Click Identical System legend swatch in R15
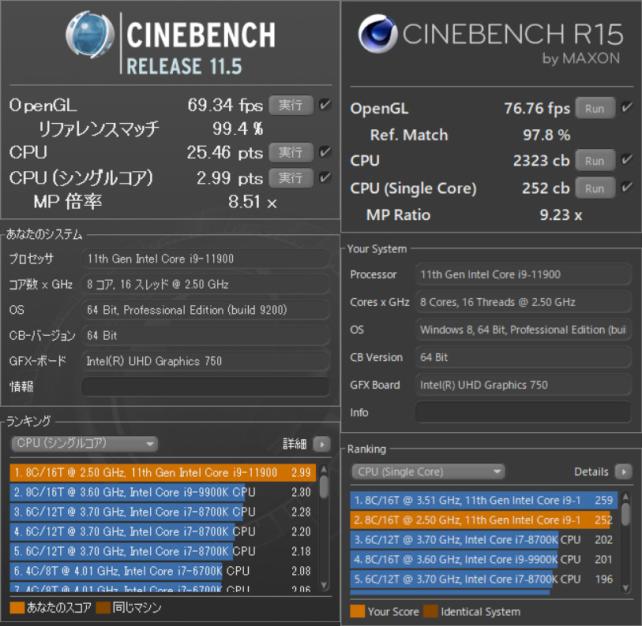This screenshot has width=642, height=626. [431, 611]
